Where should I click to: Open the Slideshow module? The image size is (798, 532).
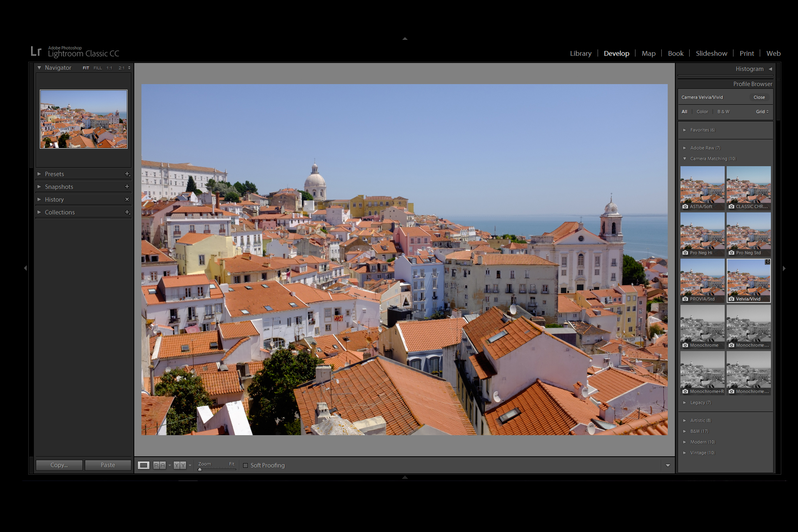coord(712,53)
